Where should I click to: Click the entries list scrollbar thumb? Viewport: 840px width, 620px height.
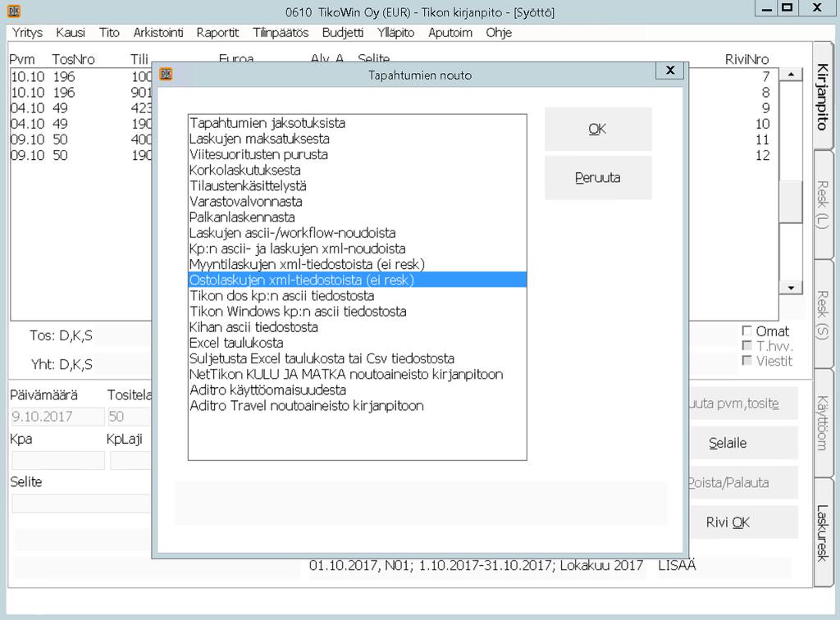(x=791, y=201)
